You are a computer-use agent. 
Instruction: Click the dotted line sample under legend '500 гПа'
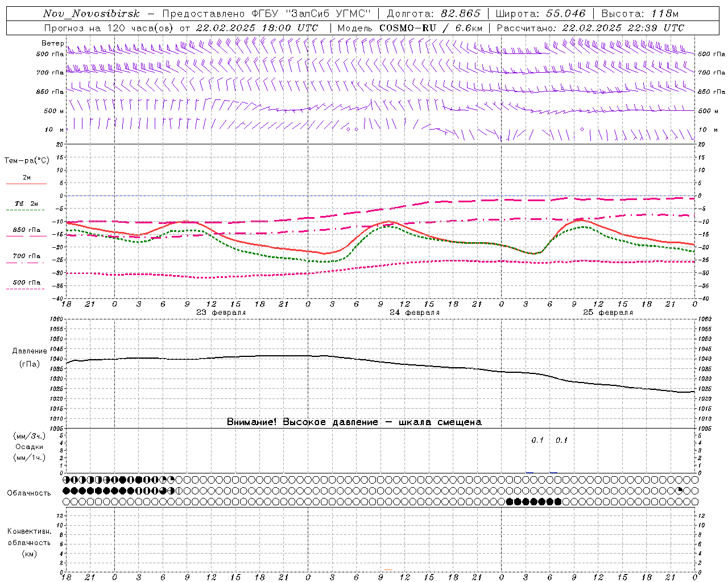tap(26, 289)
